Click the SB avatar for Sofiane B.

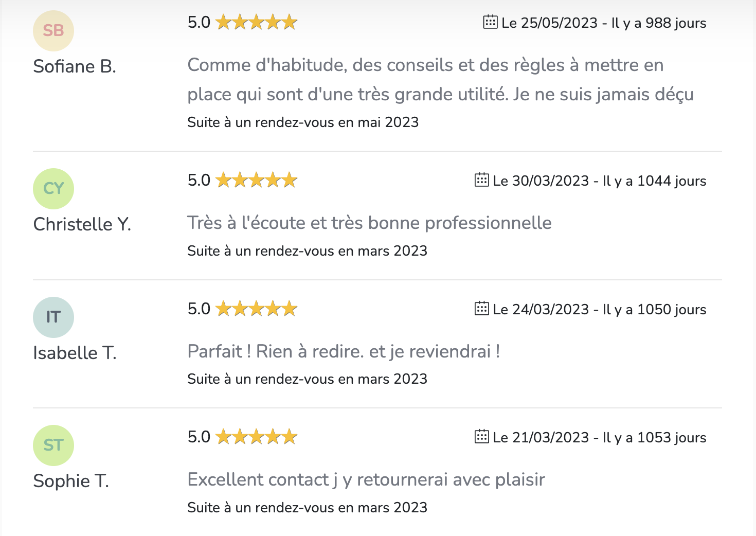[x=53, y=31]
